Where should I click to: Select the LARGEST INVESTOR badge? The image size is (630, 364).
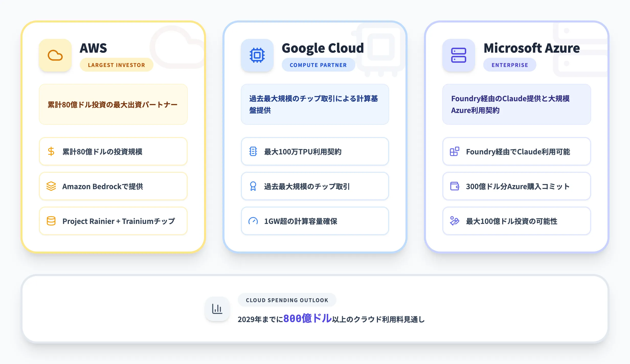point(116,65)
